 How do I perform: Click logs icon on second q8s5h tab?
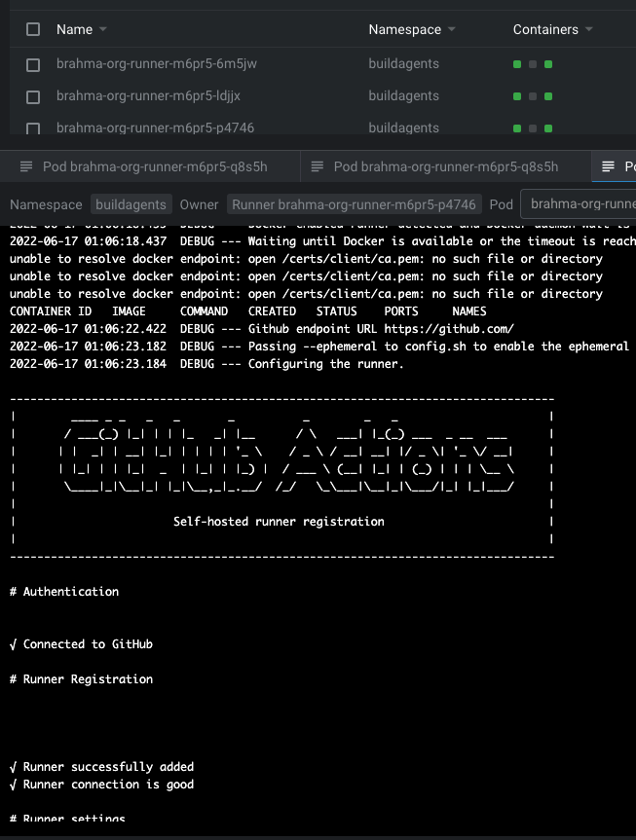click(318, 166)
